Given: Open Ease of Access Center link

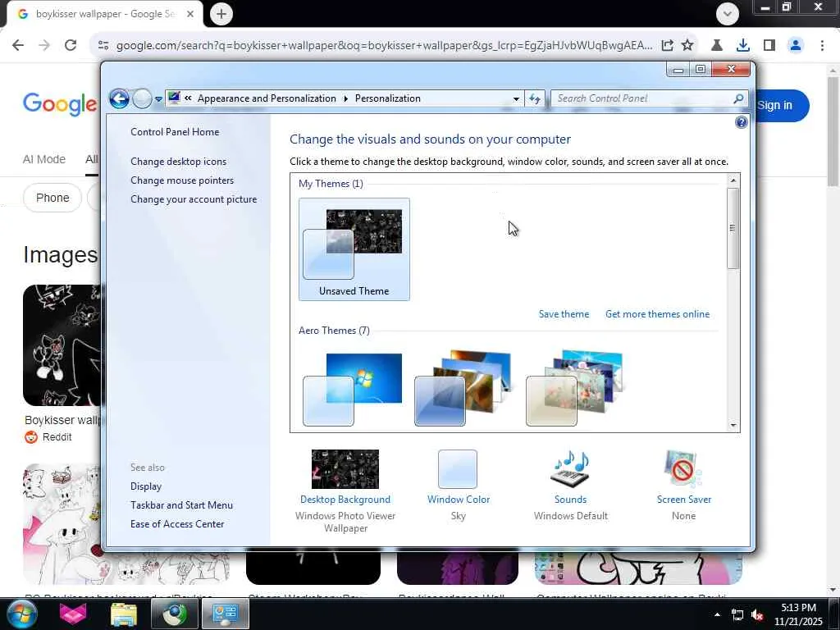Looking at the screenshot, I should pyautogui.click(x=177, y=524).
